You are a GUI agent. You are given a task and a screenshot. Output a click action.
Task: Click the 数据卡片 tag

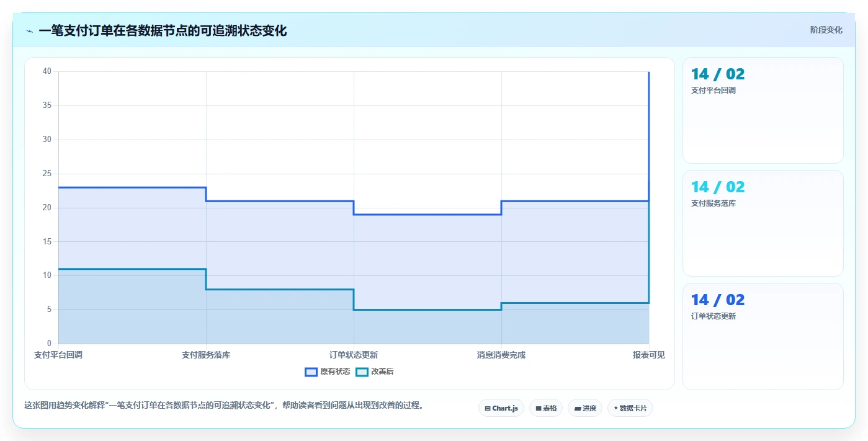pyautogui.click(x=630, y=408)
